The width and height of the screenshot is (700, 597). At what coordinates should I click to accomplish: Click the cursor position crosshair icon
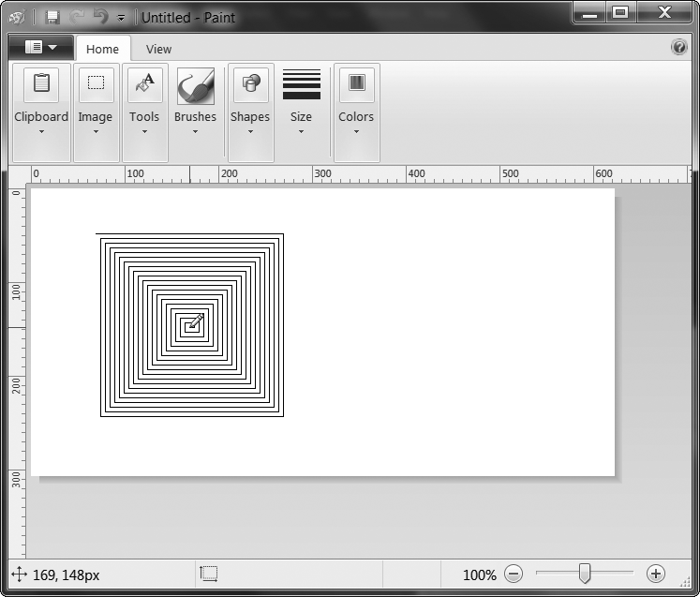coord(19,575)
